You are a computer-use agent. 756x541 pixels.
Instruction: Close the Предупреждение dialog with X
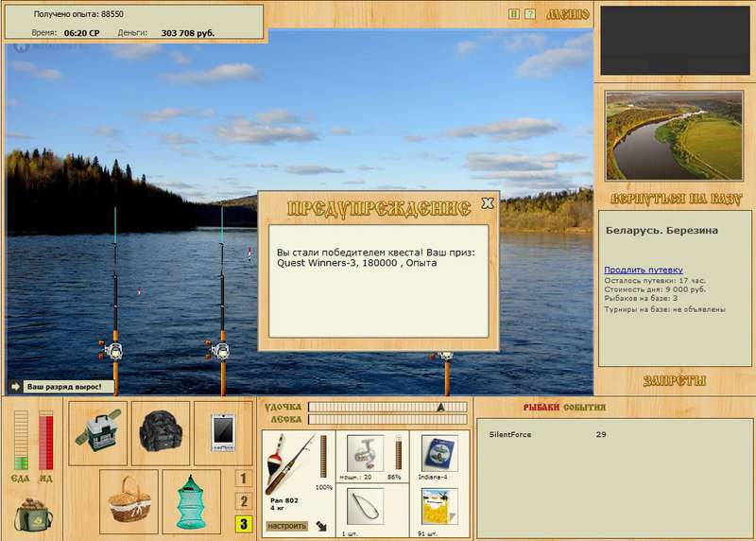click(x=488, y=203)
